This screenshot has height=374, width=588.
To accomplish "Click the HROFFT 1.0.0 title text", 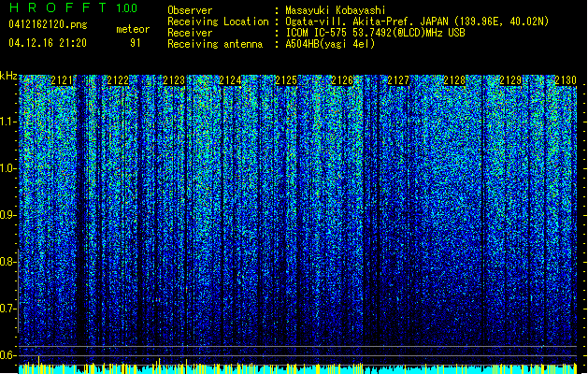I will pyautogui.click(x=74, y=7).
